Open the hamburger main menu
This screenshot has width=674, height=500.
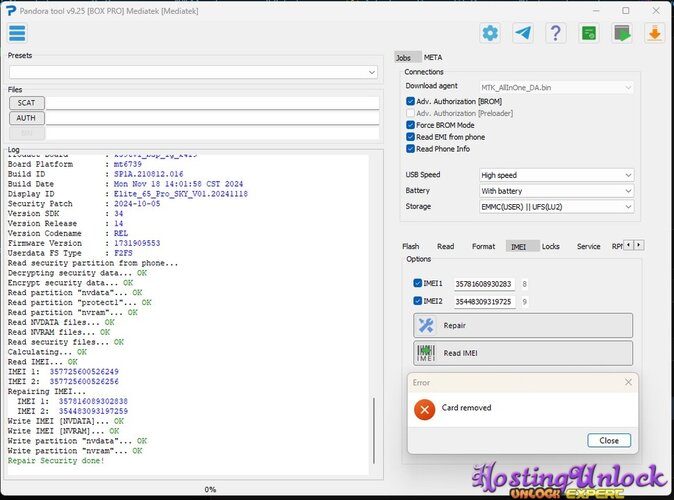pyautogui.click(x=17, y=34)
